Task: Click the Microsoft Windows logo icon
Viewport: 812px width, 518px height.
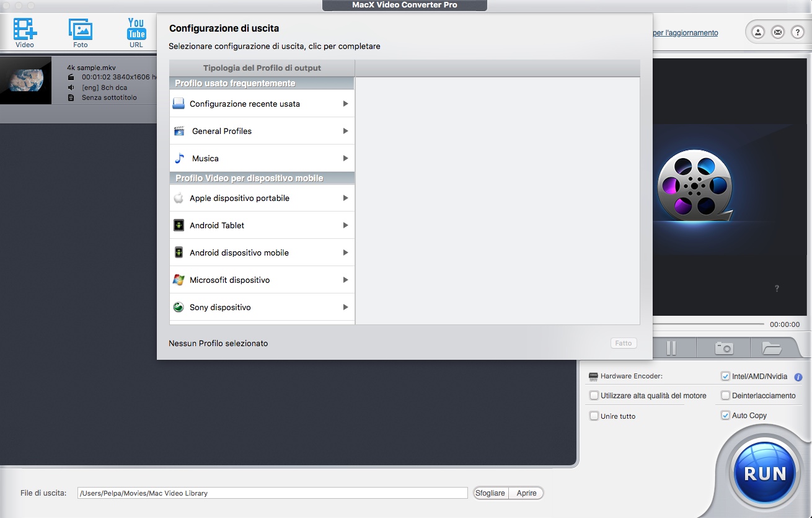Action: pos(179,280)
